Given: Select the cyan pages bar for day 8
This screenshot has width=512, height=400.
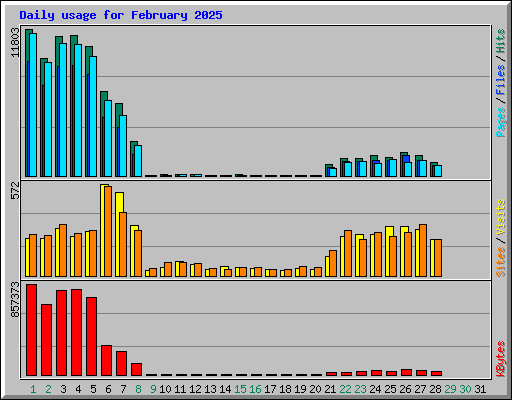Looking at the screenshot, I should coord(138,161).
